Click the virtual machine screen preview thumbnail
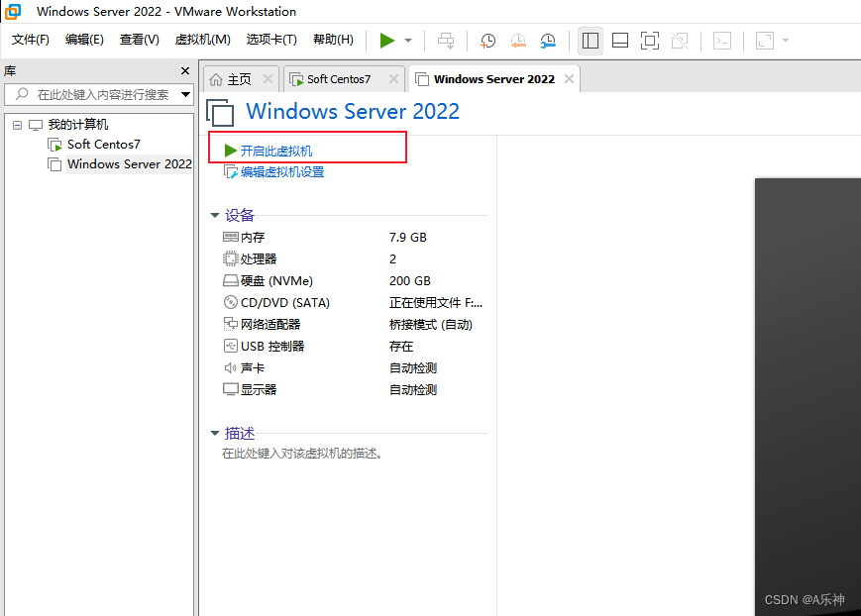Viewport: 861px width, 616px height. [x=807, y=396]
